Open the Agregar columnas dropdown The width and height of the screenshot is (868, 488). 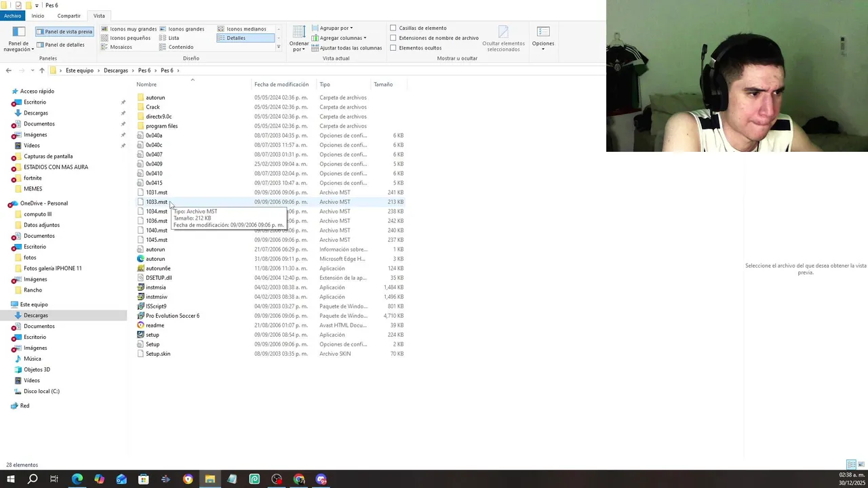339,38
